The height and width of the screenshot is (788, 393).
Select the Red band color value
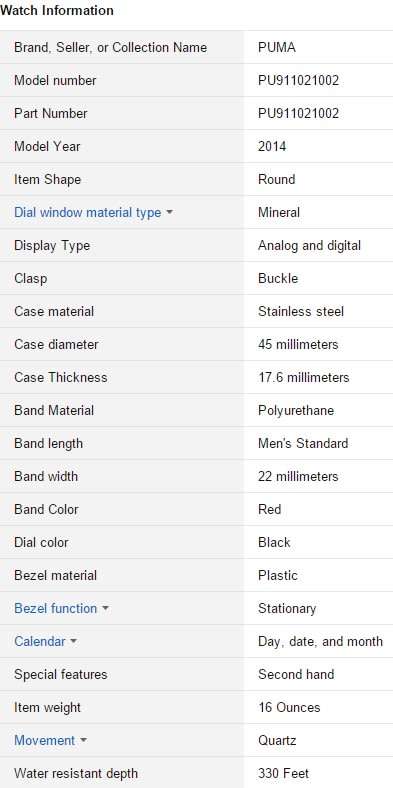269,510
